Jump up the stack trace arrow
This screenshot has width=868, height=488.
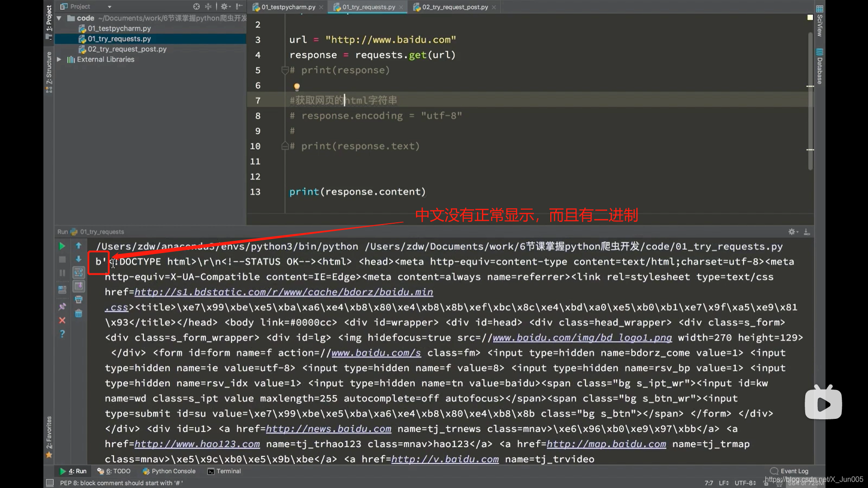pyautogui.click(x=78, y=245)
